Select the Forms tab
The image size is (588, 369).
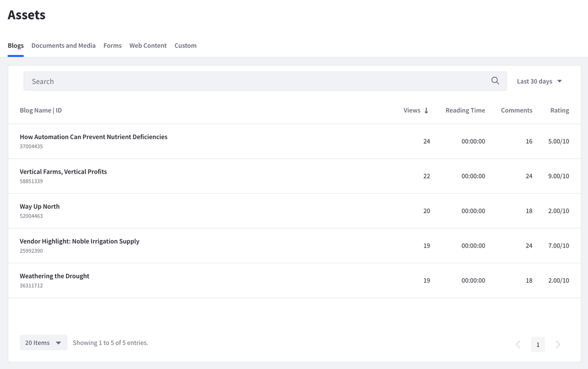point(112,45)
